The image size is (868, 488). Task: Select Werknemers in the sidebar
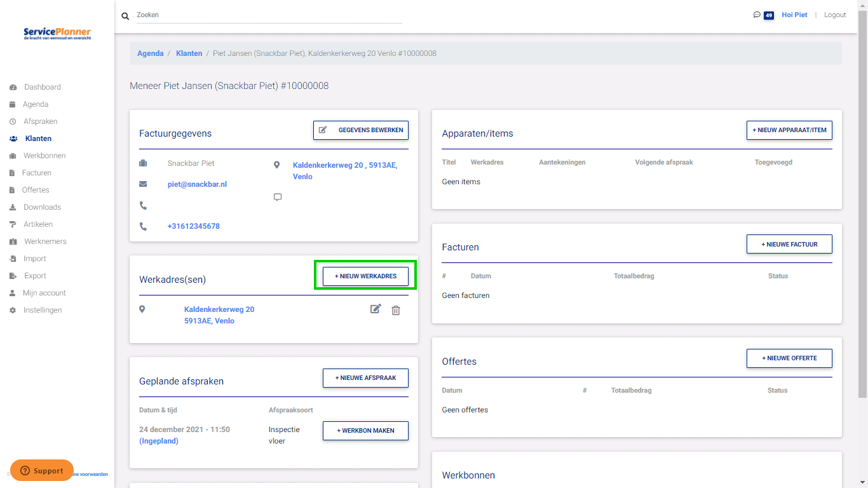coord(45,241)
